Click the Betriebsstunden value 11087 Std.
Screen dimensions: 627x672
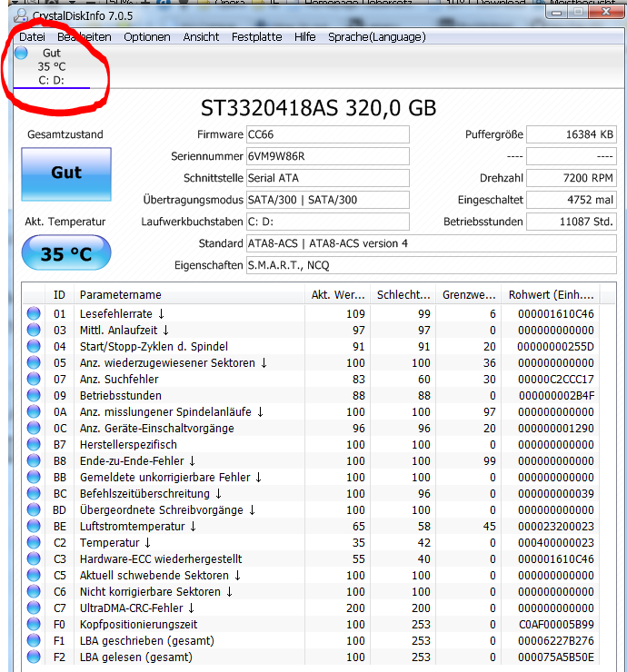572,222
